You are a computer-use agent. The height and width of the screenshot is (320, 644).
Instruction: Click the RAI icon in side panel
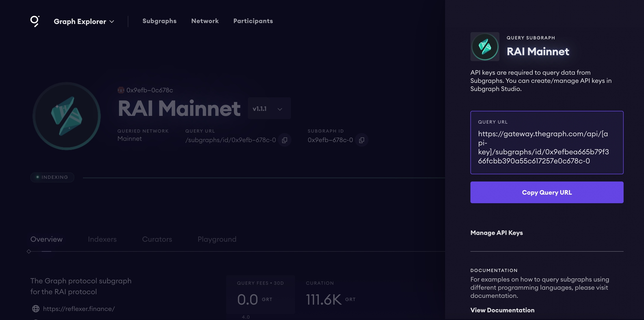[485, 47]
